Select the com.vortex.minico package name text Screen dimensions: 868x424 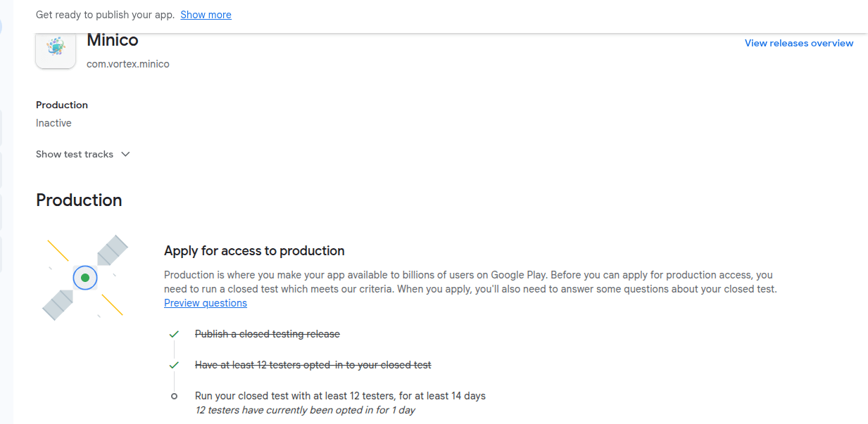(x=127, y=63)
